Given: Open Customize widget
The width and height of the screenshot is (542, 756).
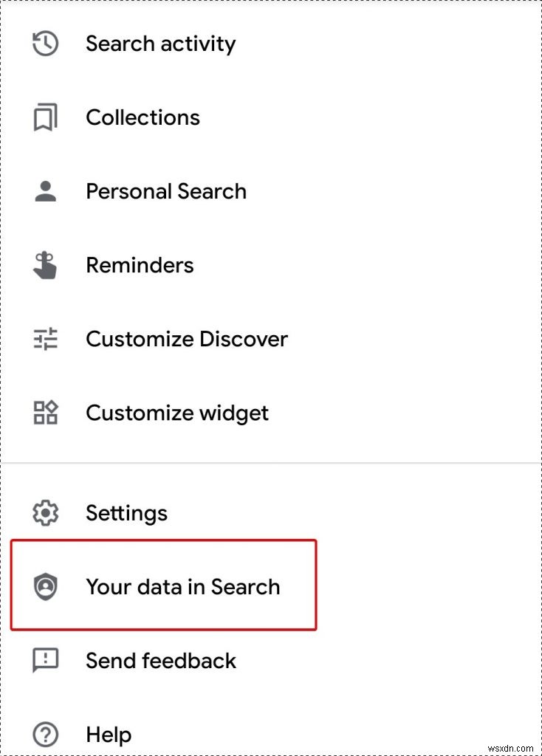Looking at the screenshot, I should 176,412.
